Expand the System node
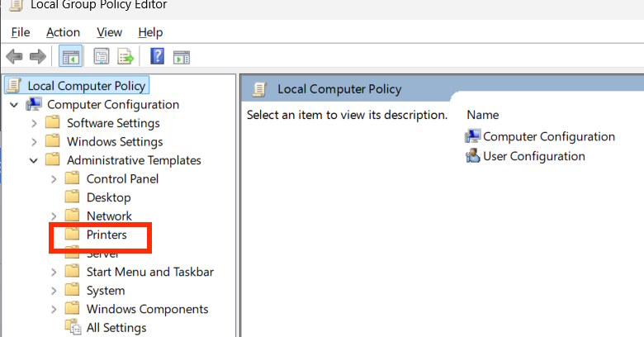This screenshot has height=337, width=644. point(54,290)
